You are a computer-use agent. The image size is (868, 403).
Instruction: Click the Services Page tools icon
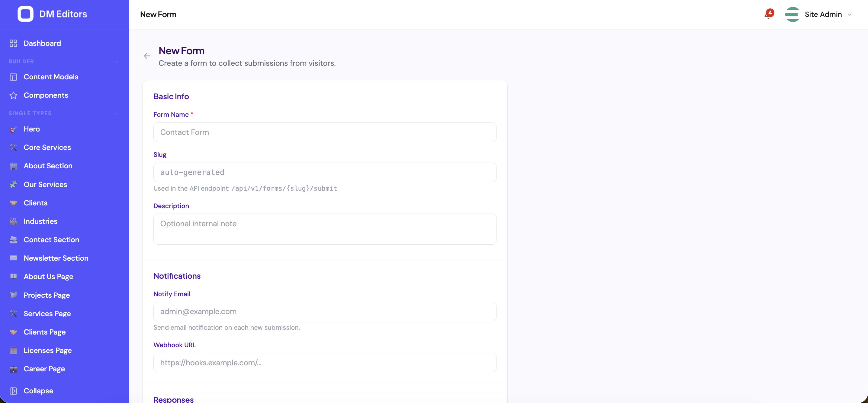coord(13,313)
